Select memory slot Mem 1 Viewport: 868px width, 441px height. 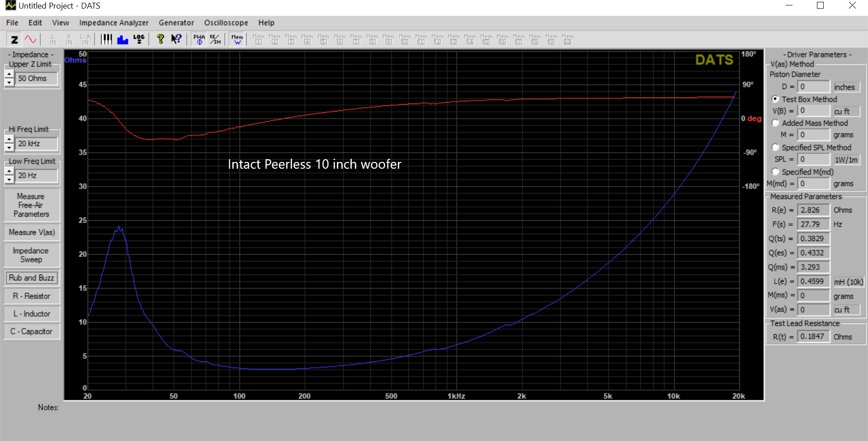(258, 39)
